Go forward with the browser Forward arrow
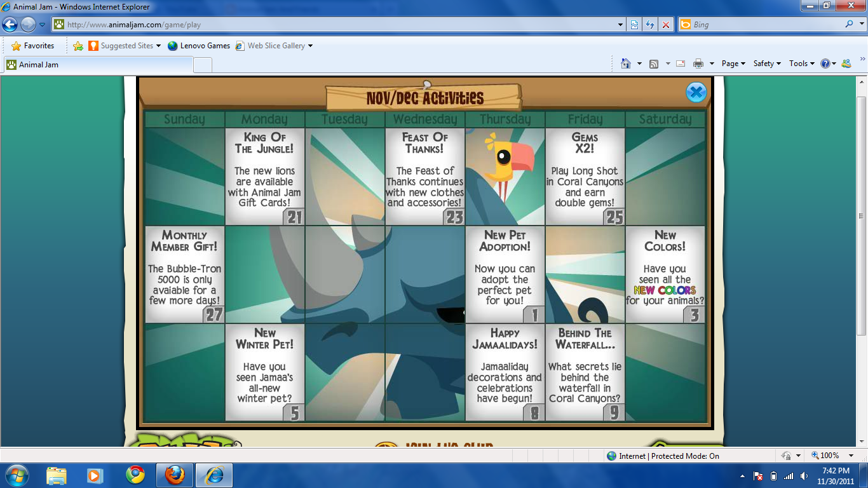The image size is (868, 488). pyautogui.click(x=28, y=25)
